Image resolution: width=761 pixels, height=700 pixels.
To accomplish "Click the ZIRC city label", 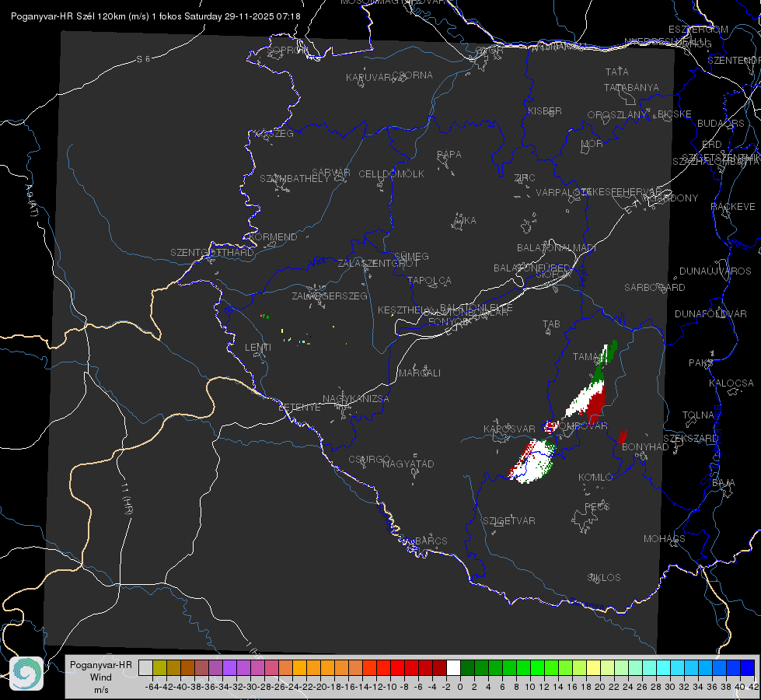I will [525, 178].
